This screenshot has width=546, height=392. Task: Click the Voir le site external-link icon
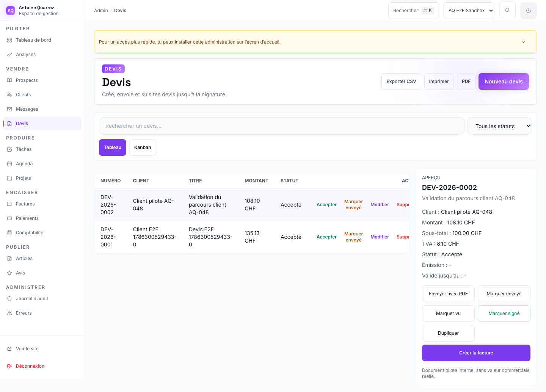[9, 349]
